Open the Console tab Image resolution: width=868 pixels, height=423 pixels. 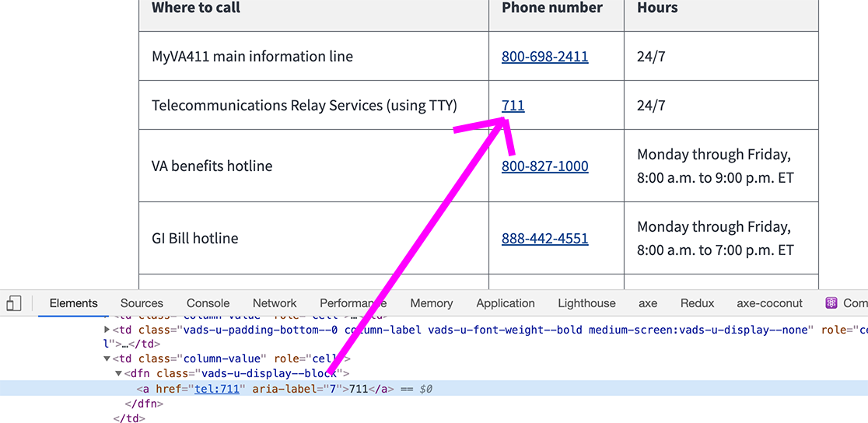[x=208, y=302]
